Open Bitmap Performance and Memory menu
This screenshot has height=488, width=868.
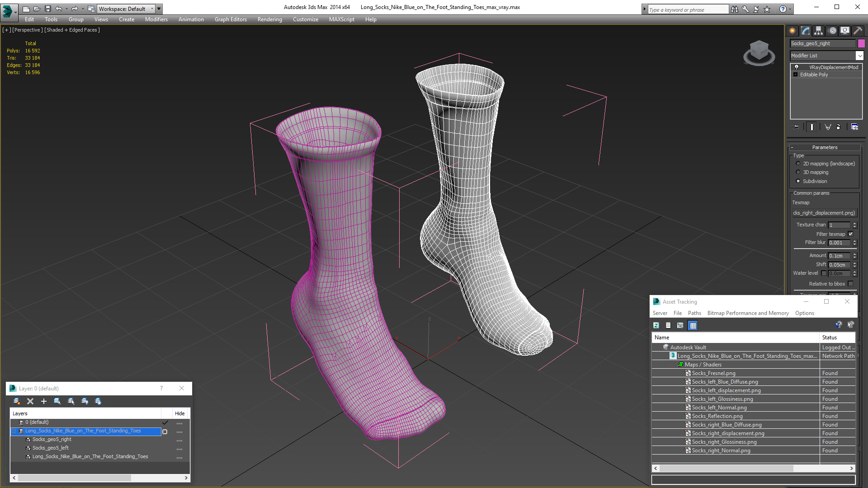coord(748,313)
